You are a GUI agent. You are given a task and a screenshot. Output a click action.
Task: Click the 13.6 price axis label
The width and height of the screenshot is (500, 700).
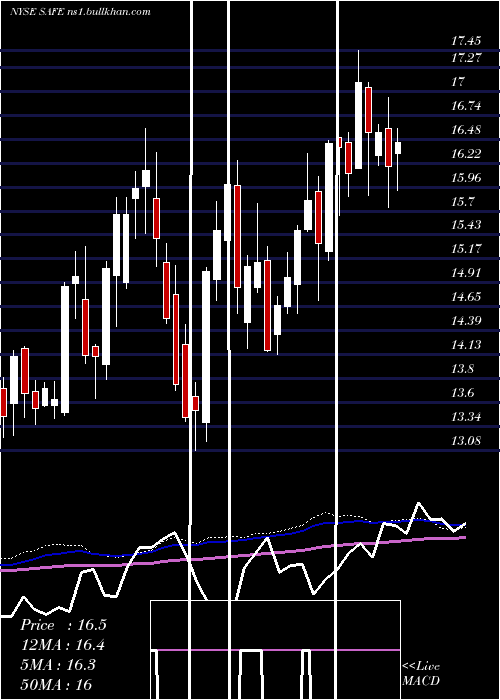pos(462,393)
